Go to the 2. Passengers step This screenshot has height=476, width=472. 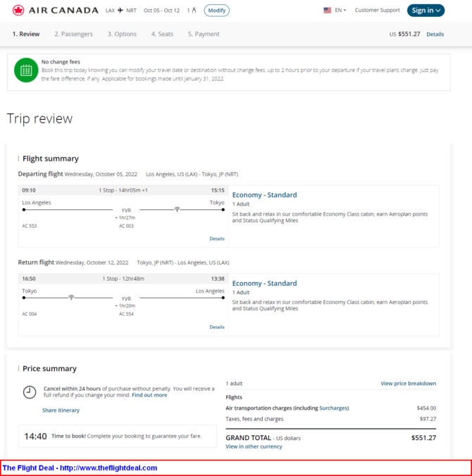(74, 34)
